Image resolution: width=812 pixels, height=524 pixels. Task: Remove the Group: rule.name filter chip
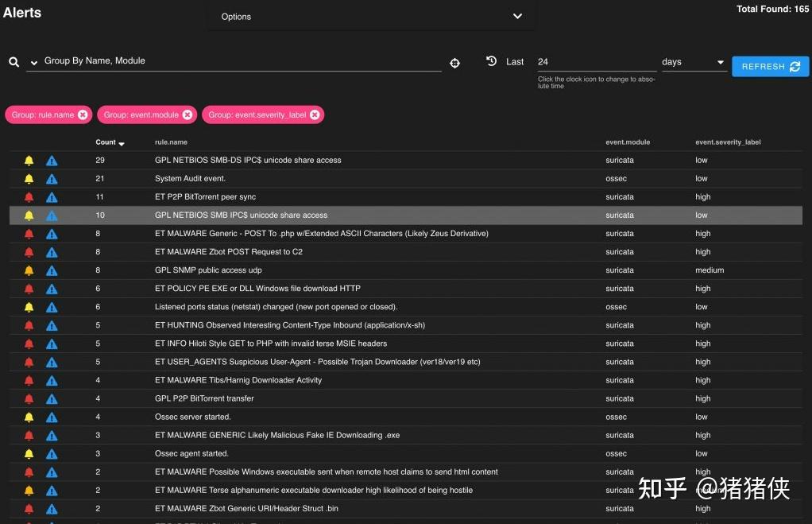click(x=83, y=115)
